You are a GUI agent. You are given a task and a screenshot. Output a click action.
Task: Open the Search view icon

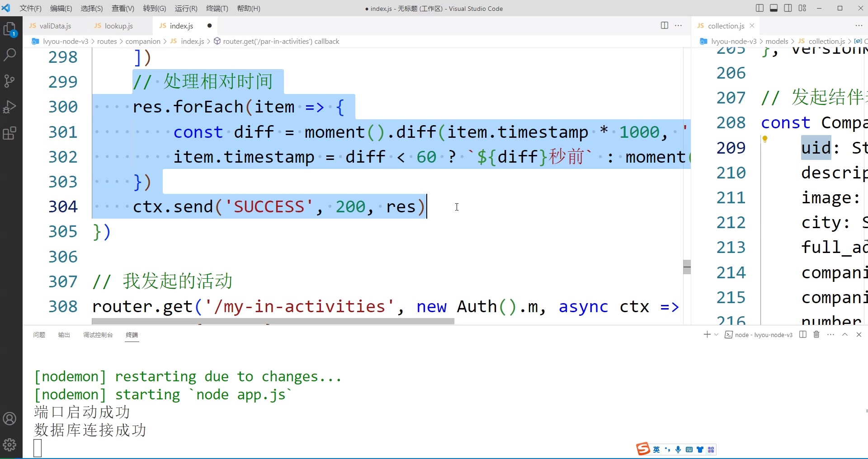(x=10, y=55)
